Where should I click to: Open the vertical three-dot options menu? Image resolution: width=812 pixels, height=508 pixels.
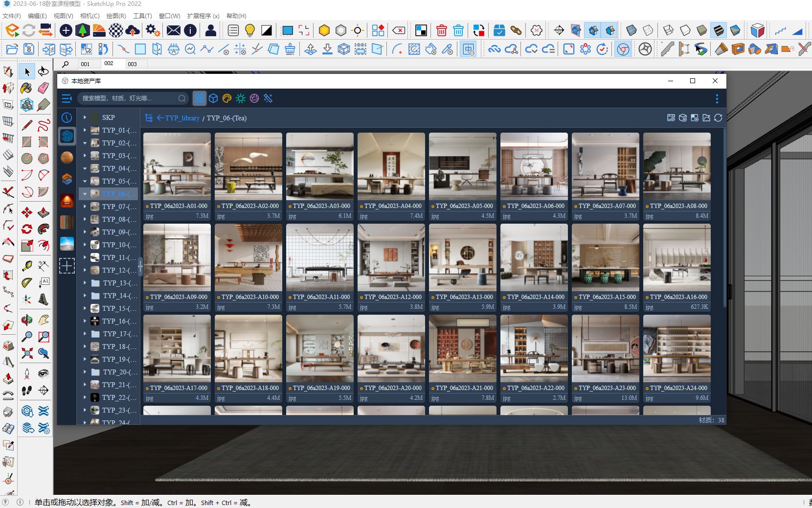tap(717, 99)
